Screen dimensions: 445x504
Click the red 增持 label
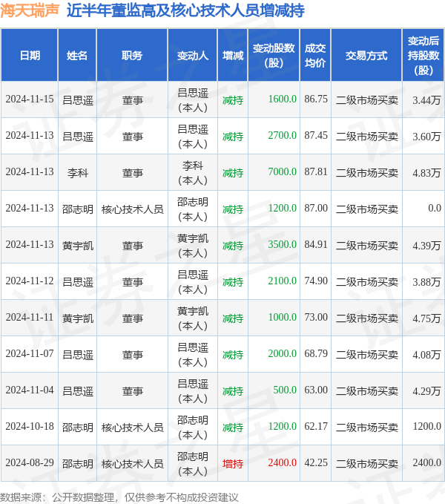click(233, 463)
